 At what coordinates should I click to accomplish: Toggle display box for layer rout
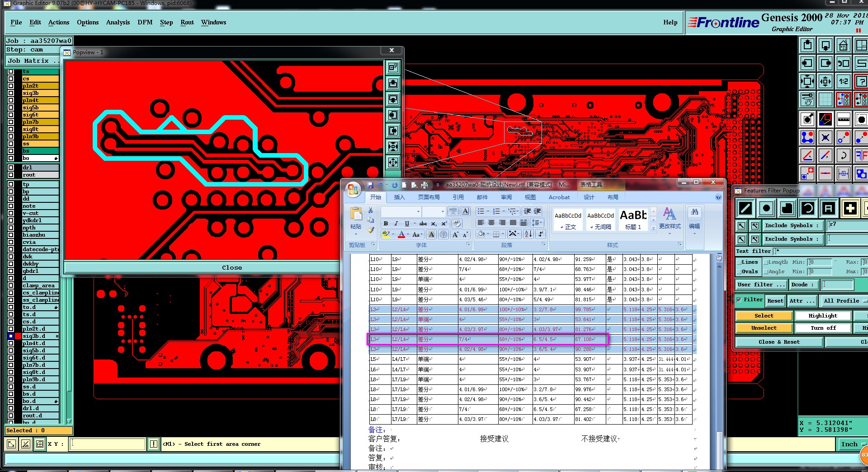tap(11, 175)
